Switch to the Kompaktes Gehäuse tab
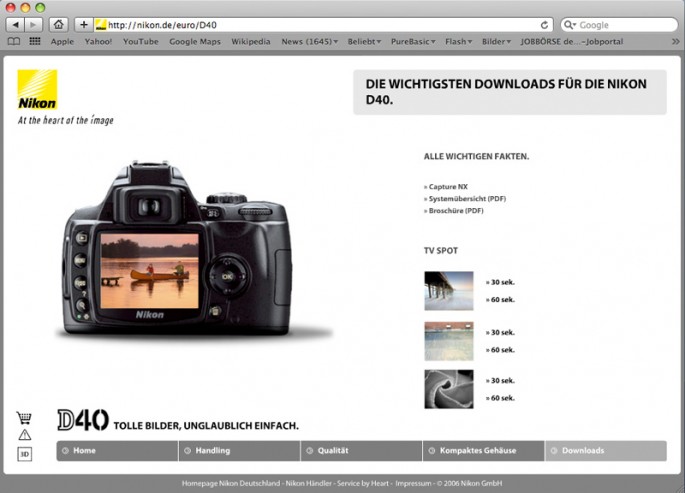685x493 pixels. pyautogui.click(x=484, y=451)
